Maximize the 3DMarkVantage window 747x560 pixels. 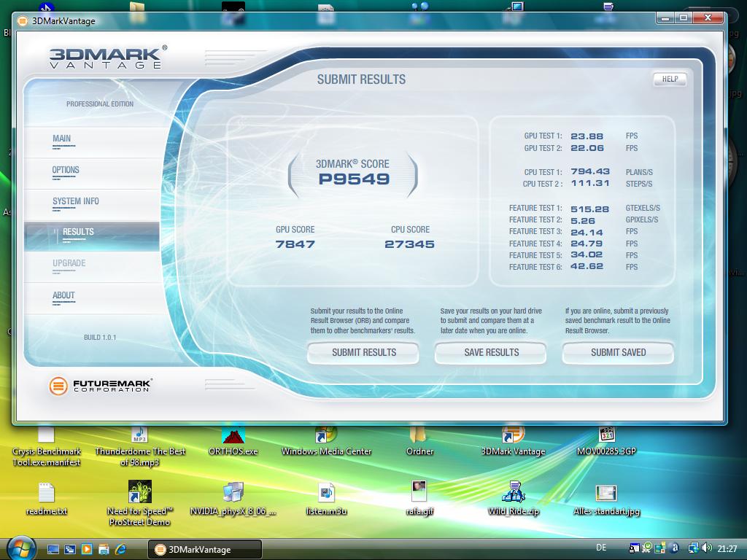click(x=684, y=18)
